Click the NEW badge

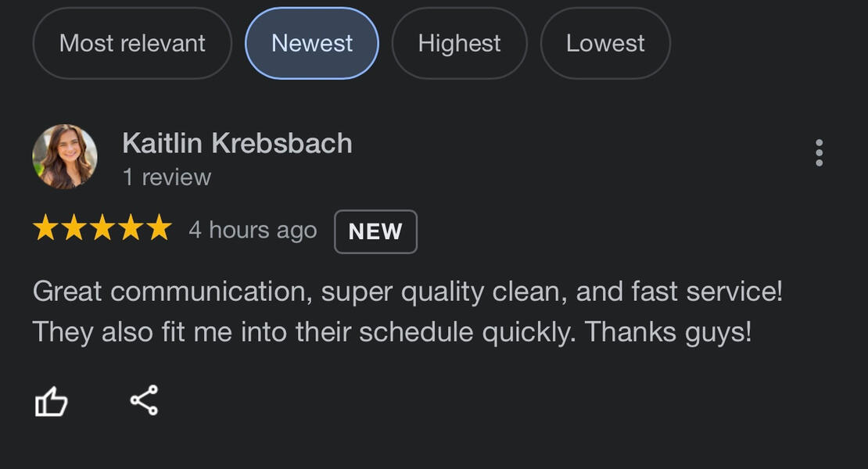point(375,232)
